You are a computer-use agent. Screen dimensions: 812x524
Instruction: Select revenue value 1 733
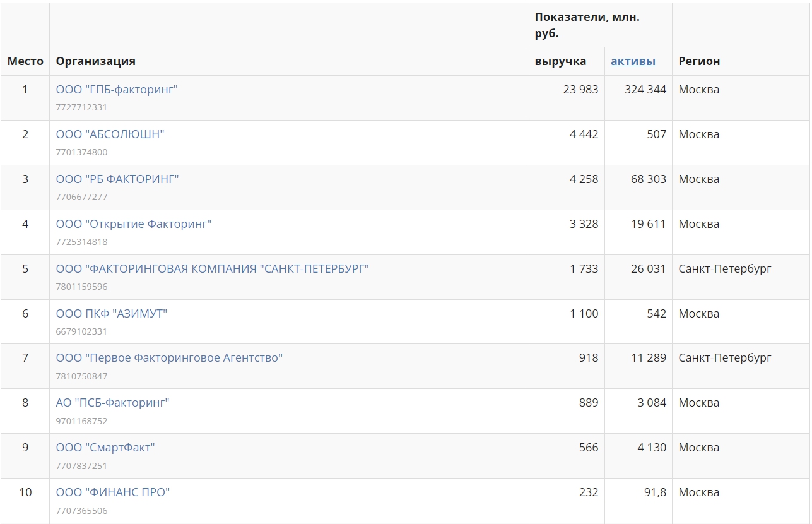(584, 269)
